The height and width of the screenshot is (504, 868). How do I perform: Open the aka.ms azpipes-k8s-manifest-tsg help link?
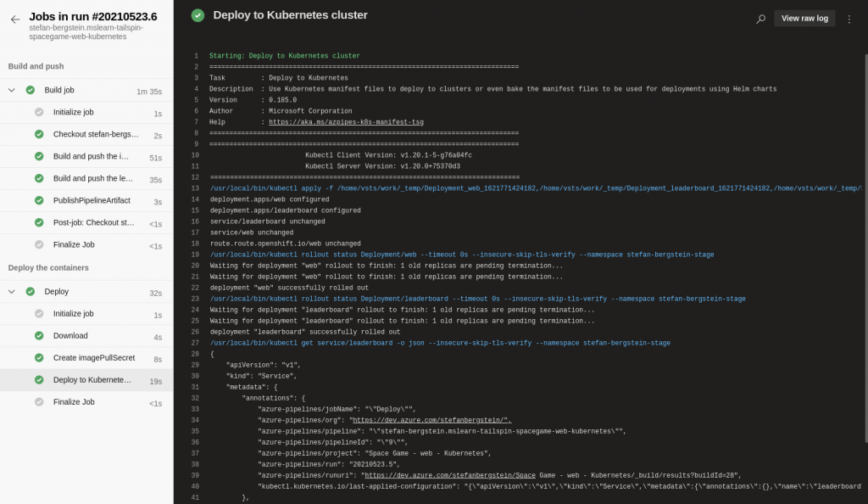tap(346, 122)
